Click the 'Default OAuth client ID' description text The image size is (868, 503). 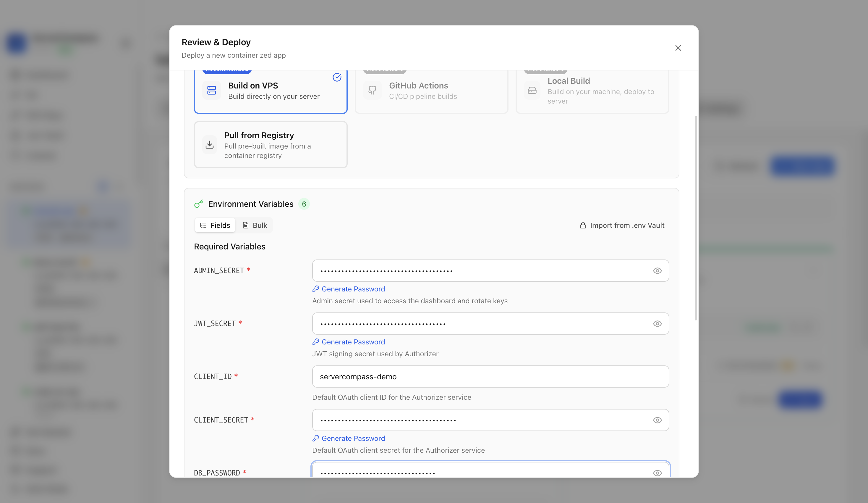pos(392,397)
